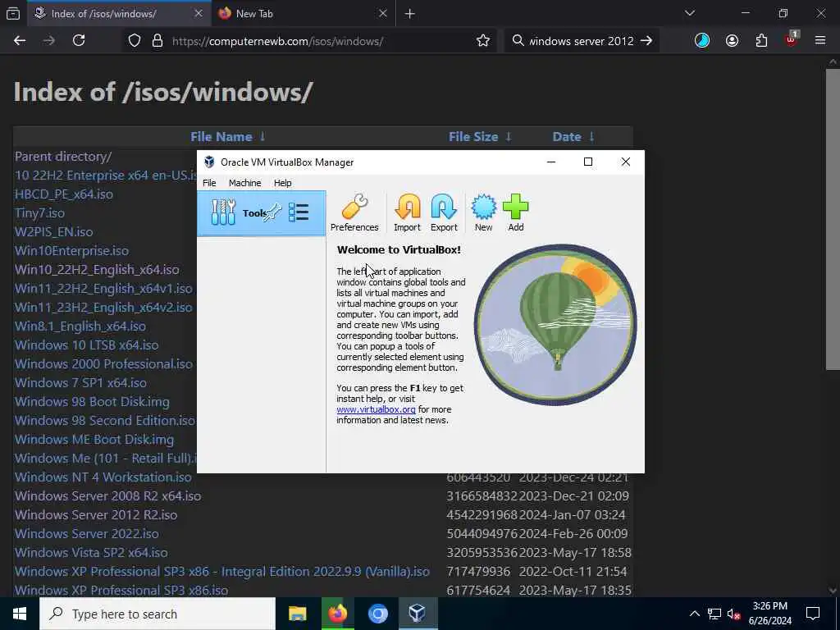
Task: Click the taskbar search box
Action: 157,614
